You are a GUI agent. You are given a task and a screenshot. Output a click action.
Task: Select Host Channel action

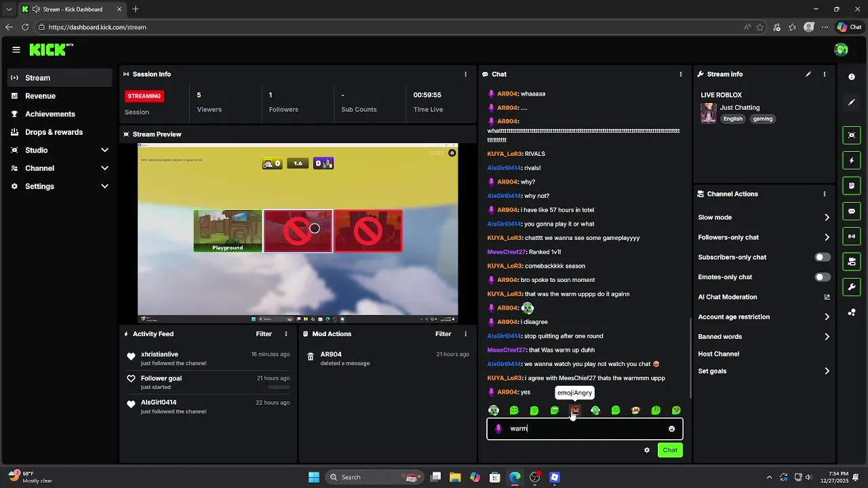(x=719, y=354)
